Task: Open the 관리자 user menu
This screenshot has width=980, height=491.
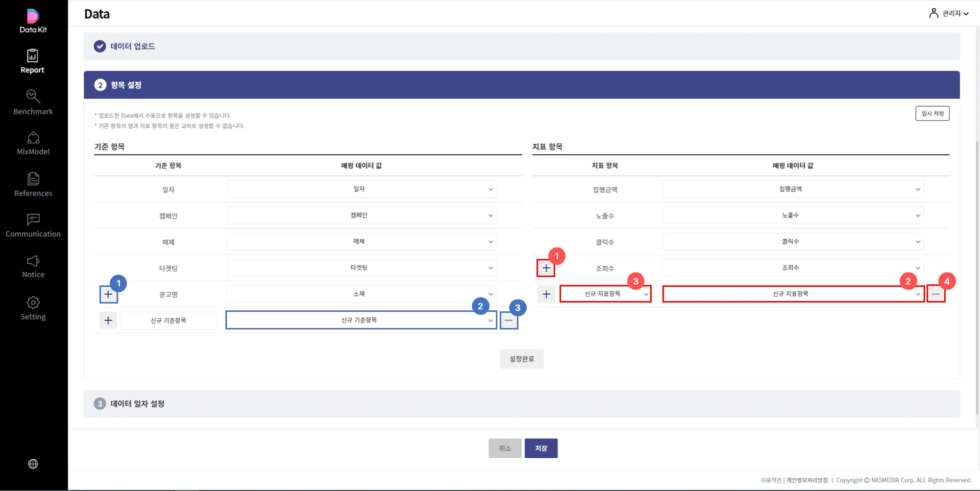Action: click(949, 13)
